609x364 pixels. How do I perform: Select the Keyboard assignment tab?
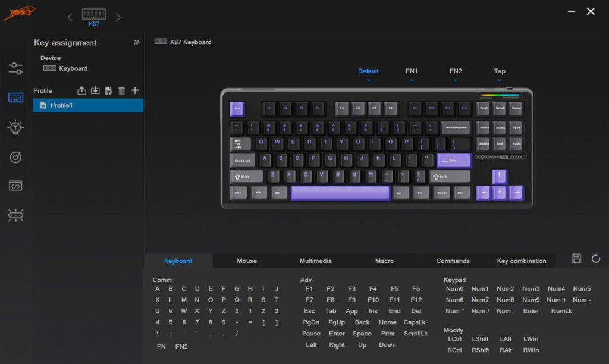tap(178, 261)
